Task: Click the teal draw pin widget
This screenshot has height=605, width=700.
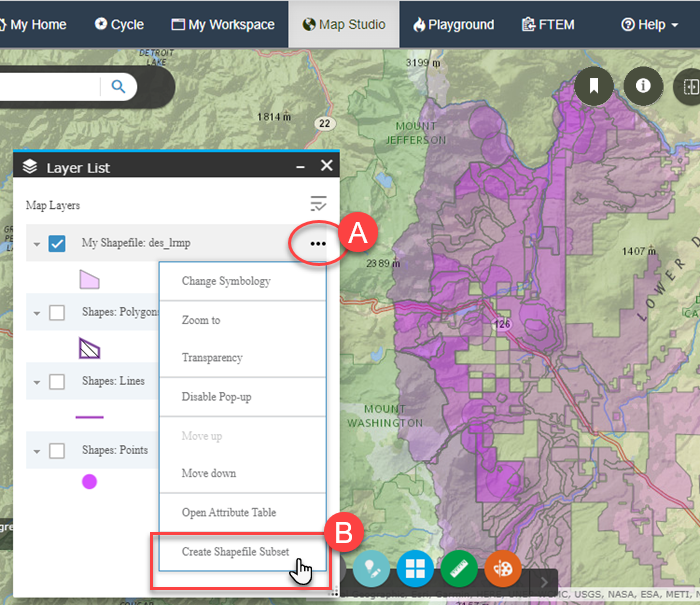Action: point(371,568)
